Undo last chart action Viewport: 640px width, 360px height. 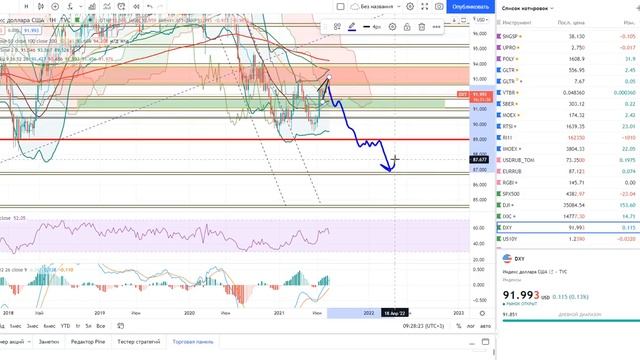click(150, 7)
